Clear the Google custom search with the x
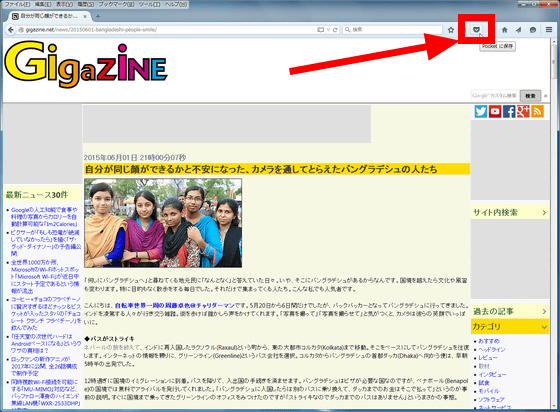The width and height of the screenshot is (560, 412). [x=545, y=96]
